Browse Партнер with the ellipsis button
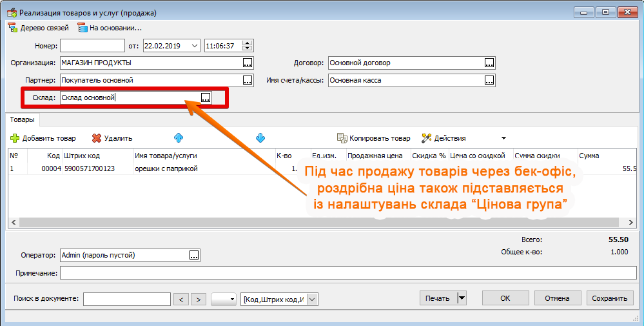Screen dimensions: 644x326 pyautogui.click(x=248, y=80)
